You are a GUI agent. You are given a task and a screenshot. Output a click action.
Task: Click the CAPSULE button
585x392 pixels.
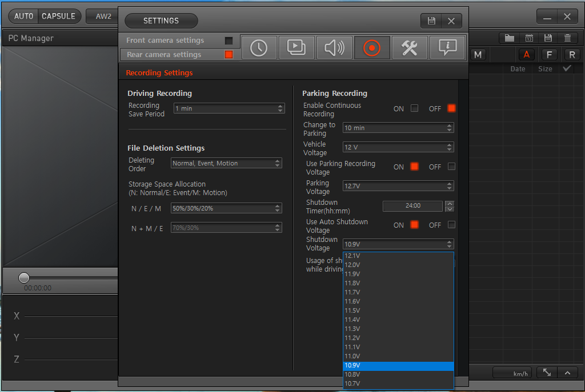59,17
